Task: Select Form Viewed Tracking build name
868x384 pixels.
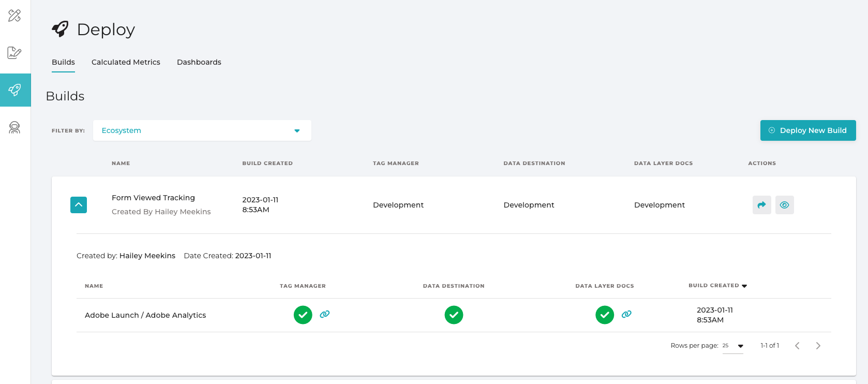Action: tap(153, 198)
